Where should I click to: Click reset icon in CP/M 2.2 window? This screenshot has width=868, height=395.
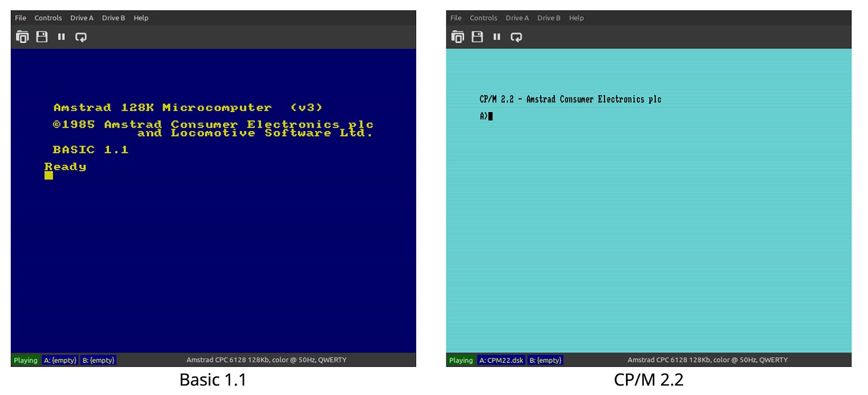click(x=516, y=37)
